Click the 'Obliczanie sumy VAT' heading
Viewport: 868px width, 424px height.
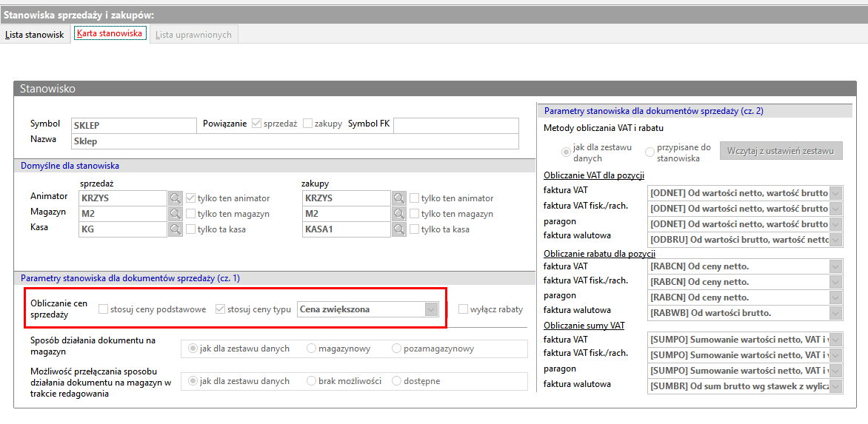point(584,325)
